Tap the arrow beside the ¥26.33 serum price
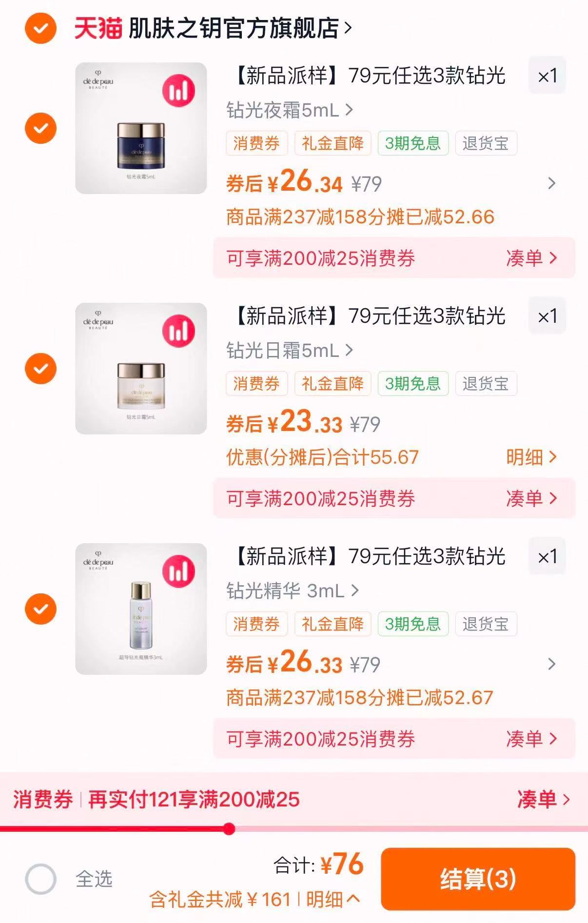Screen dimensions: 588x923 click(x=551, y=664)
